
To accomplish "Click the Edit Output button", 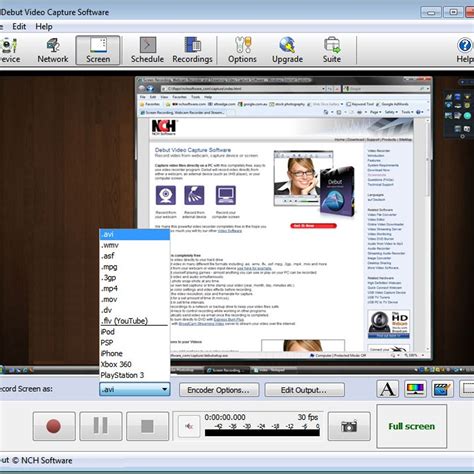I will (304, 390).
